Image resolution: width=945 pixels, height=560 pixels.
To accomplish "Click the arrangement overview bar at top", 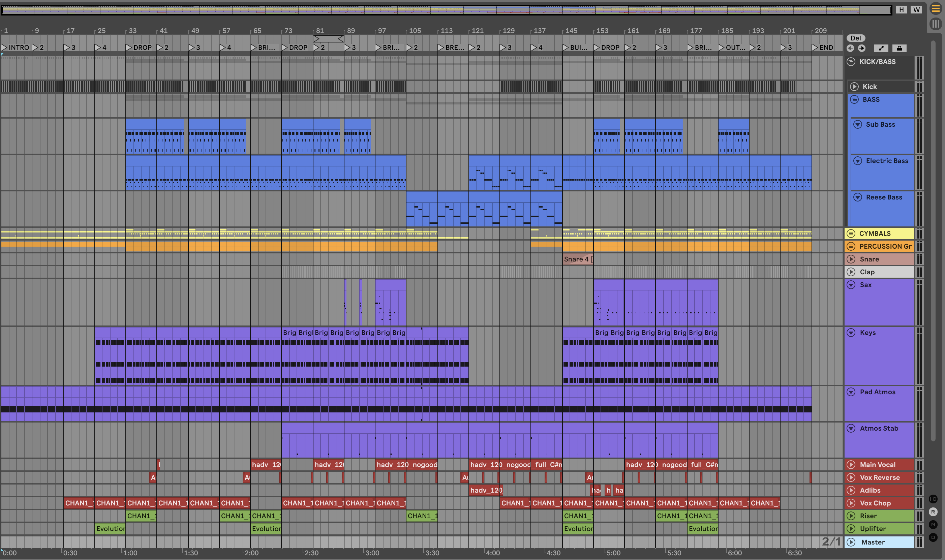I will [x=445, y=10].
